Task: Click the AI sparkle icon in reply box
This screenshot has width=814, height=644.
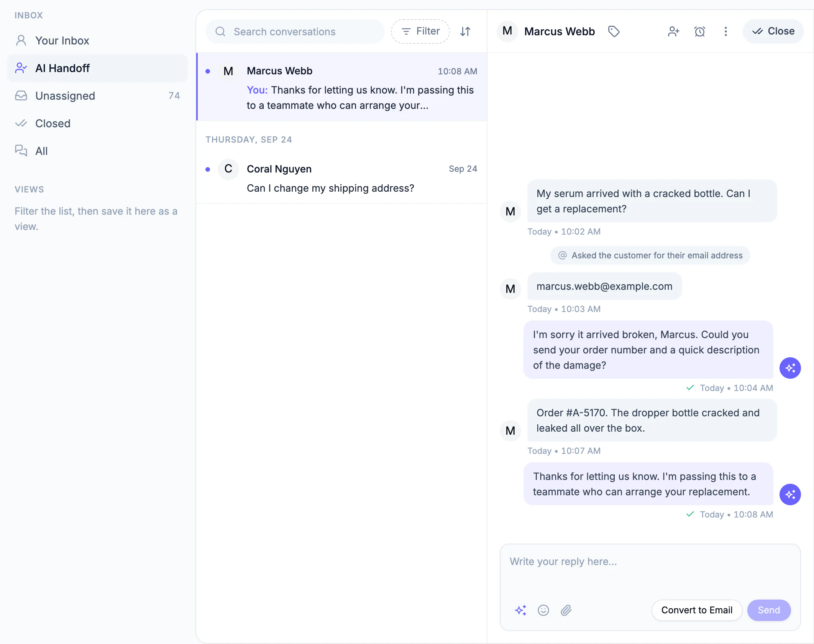Action: [x=520, y=610]
